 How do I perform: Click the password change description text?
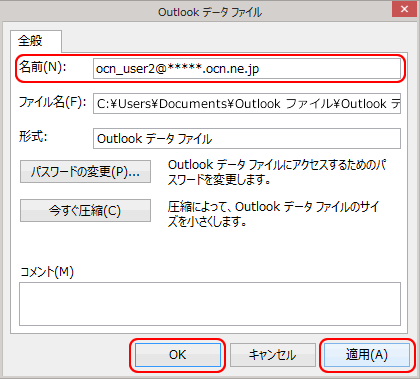(x=277, y=172)
